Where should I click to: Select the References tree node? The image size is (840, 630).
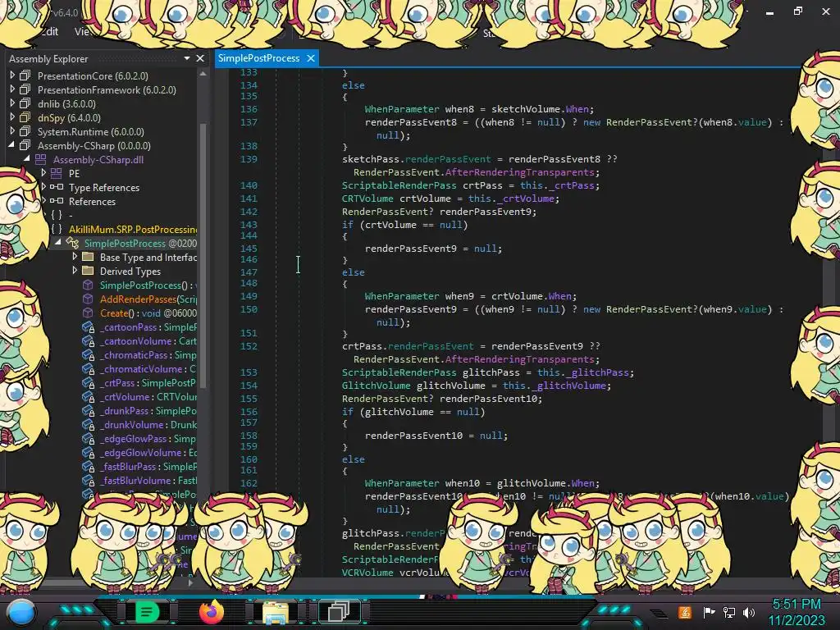click(92, 202)
